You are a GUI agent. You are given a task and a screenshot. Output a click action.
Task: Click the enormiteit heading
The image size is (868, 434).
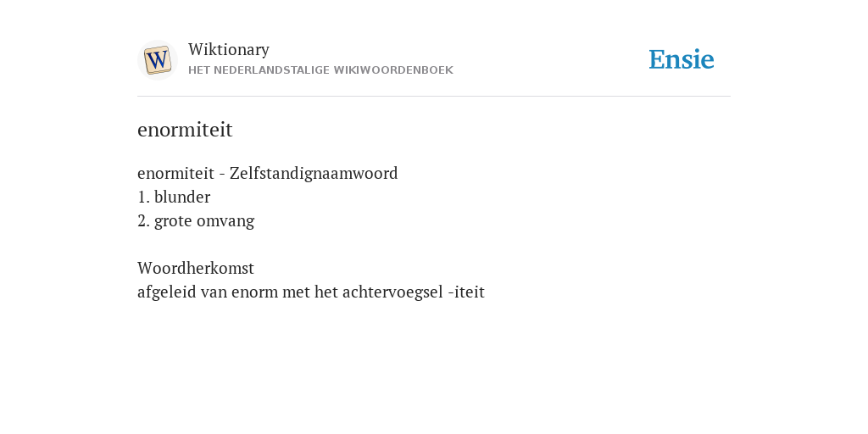click(x=185, y=130)
